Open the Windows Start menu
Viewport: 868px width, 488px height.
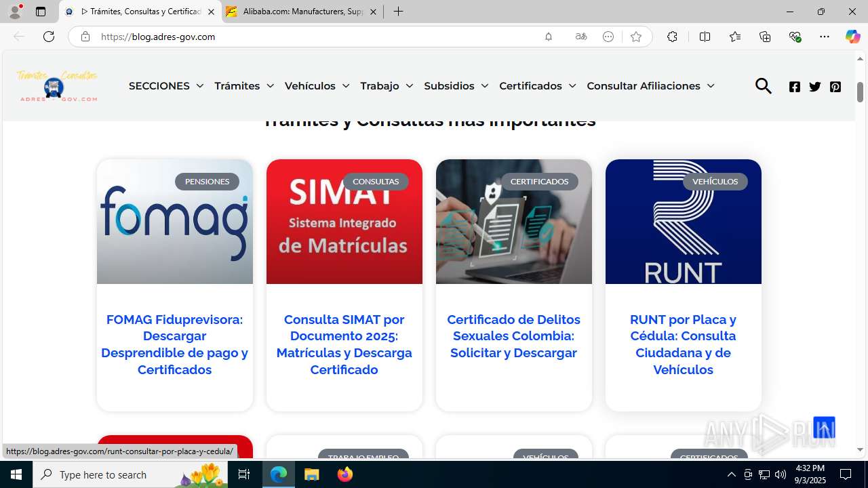pyautogui.click(x=16, y=474)
